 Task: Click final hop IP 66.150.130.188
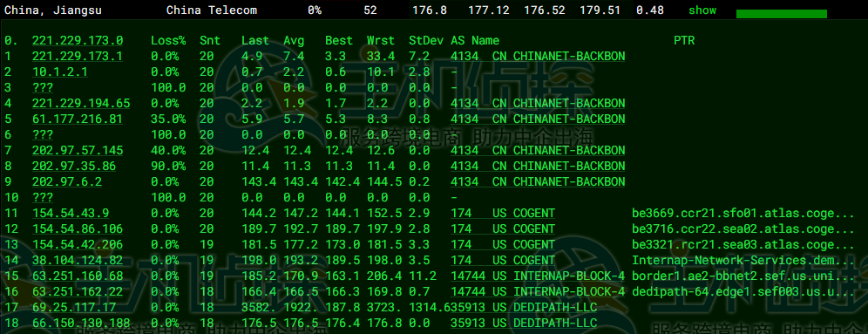(x=81, y=323)
